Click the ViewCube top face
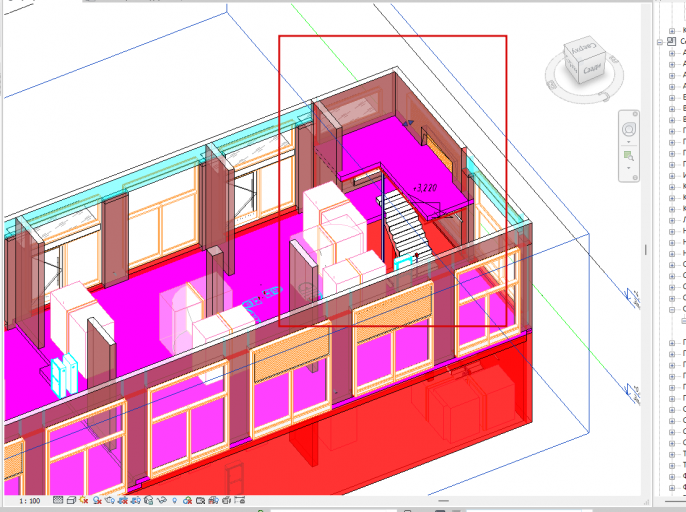This screenshot has width=686, height=512. tap(585, 48)
